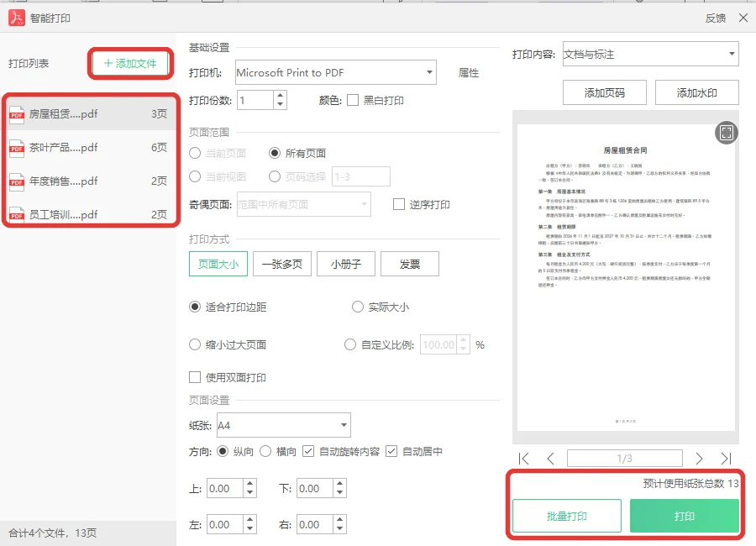This screenshot has height=546, width=756.
Task: Open printer 属性 link
Action: (x=468, y=73)
